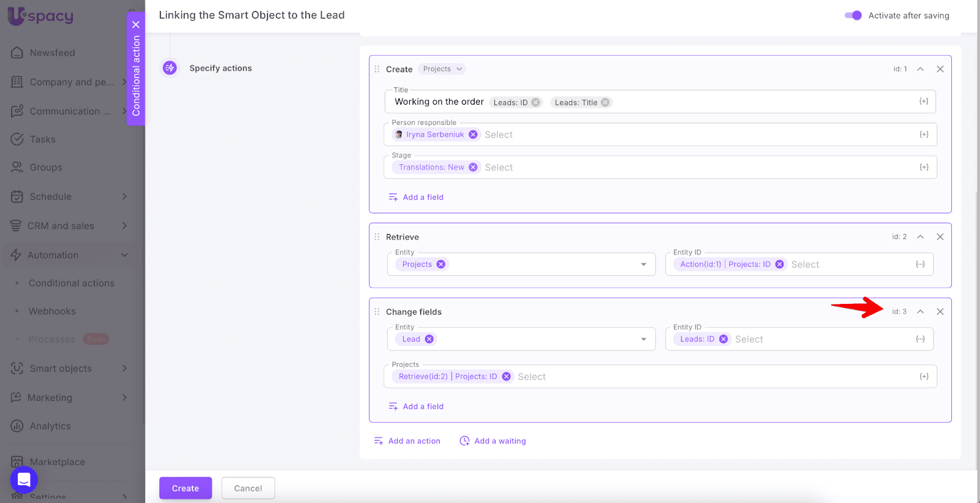Viewport: 980px width, 503px height.
Task: Open the Entity dropdown in Retrieve block
Action: click(643, 265)
